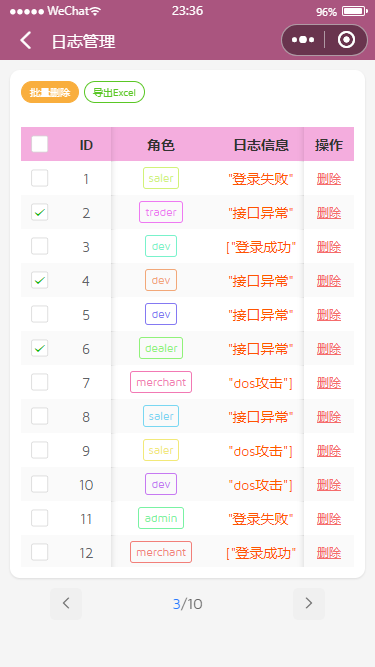Check the checkbox for row ID 1

coord(40,178)
